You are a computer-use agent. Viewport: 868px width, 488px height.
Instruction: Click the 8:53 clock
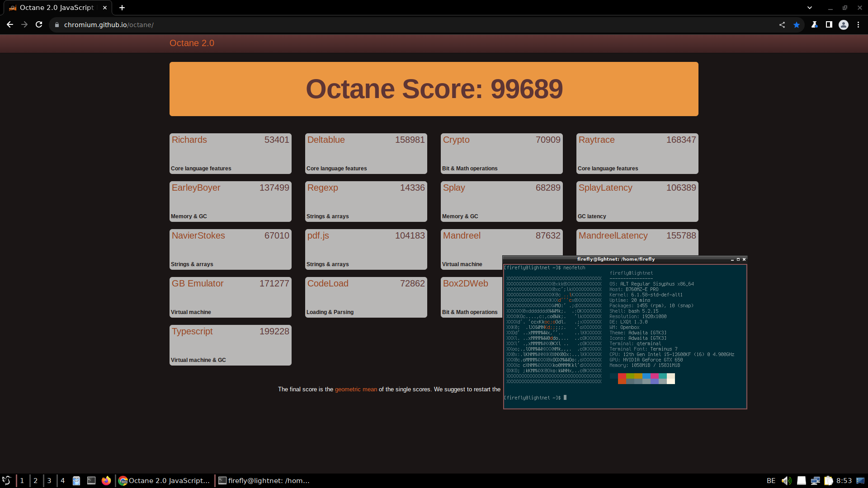click(844, 481)
